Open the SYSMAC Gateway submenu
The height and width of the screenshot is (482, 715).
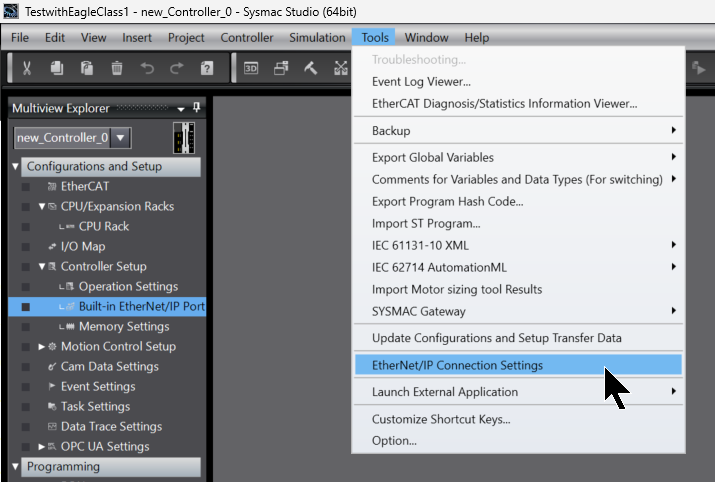pyautogui.click(x=518, y=311)
